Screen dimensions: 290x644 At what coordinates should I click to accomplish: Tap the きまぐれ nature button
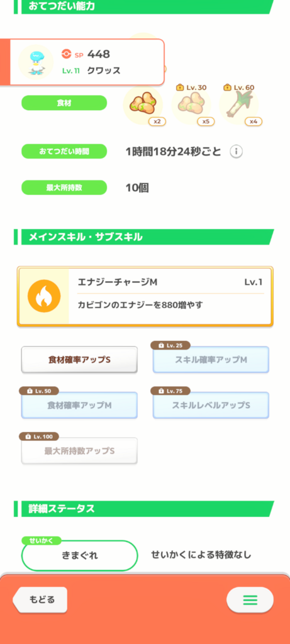[x=79, y=556]
